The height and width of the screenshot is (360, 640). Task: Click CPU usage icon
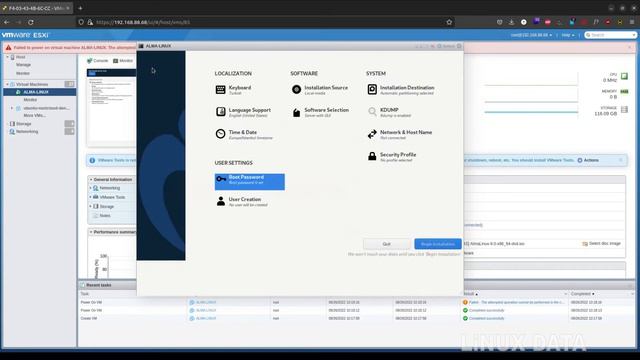[x=624, y=76]
